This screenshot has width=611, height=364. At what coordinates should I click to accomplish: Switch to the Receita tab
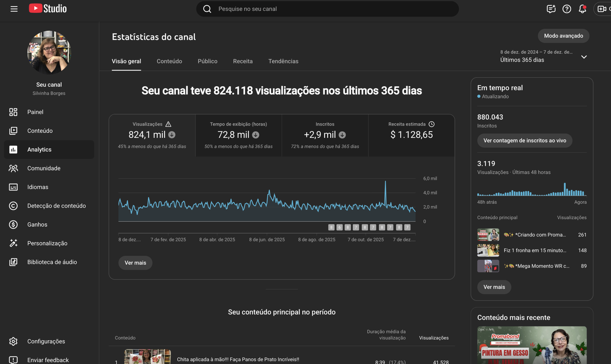coord(242,61)
